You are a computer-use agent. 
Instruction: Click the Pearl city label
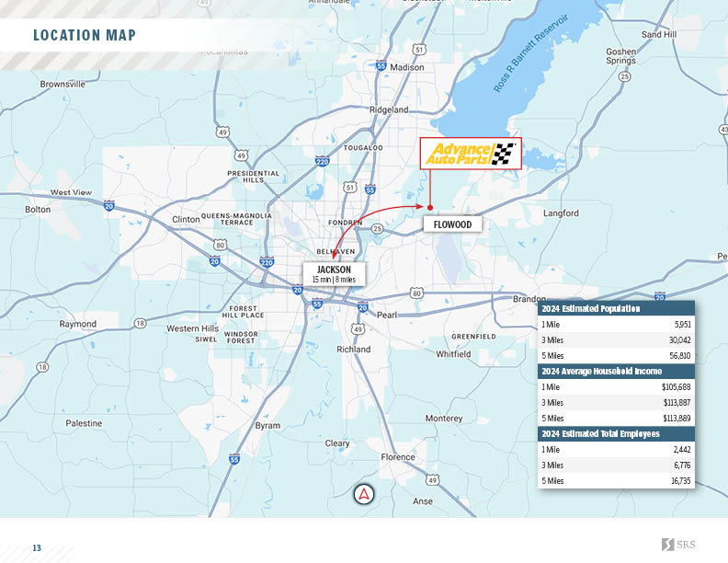tap(387, 315)
